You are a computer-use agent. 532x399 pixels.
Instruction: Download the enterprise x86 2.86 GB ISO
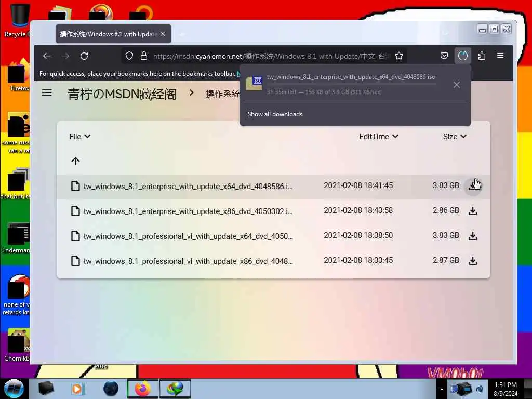tap(473, 211)
